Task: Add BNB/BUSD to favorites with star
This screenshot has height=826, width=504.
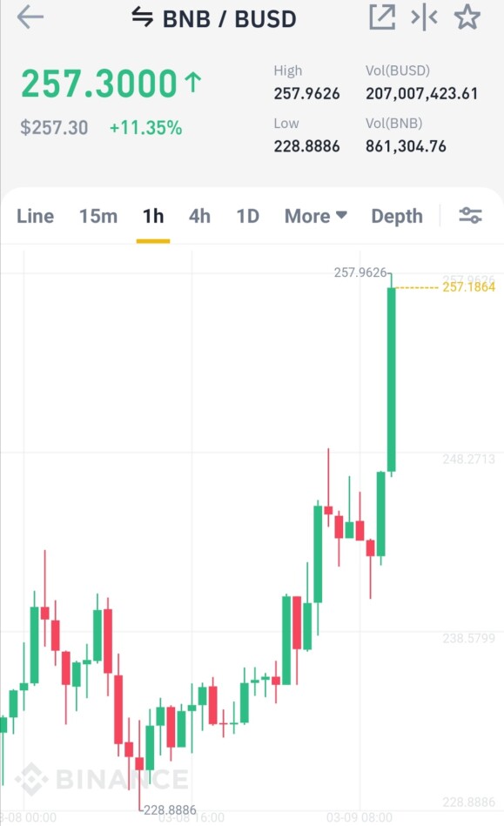Action: click(467, 17)
